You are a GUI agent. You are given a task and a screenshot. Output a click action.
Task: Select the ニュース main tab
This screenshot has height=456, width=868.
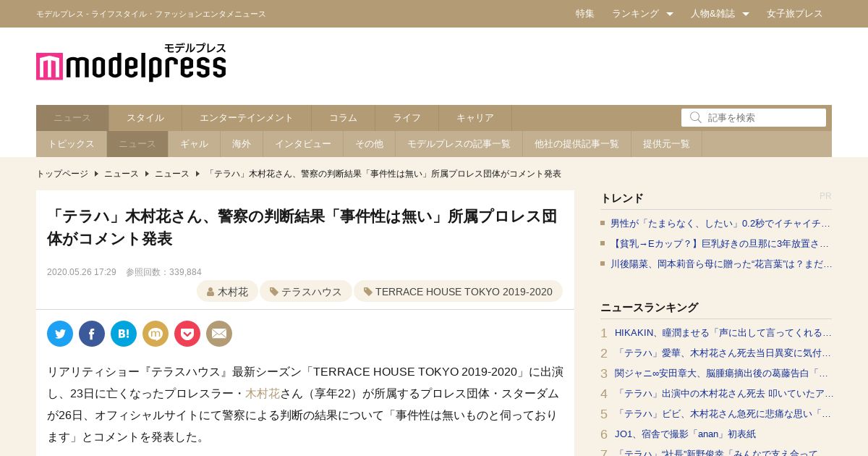tap(72, 118)
